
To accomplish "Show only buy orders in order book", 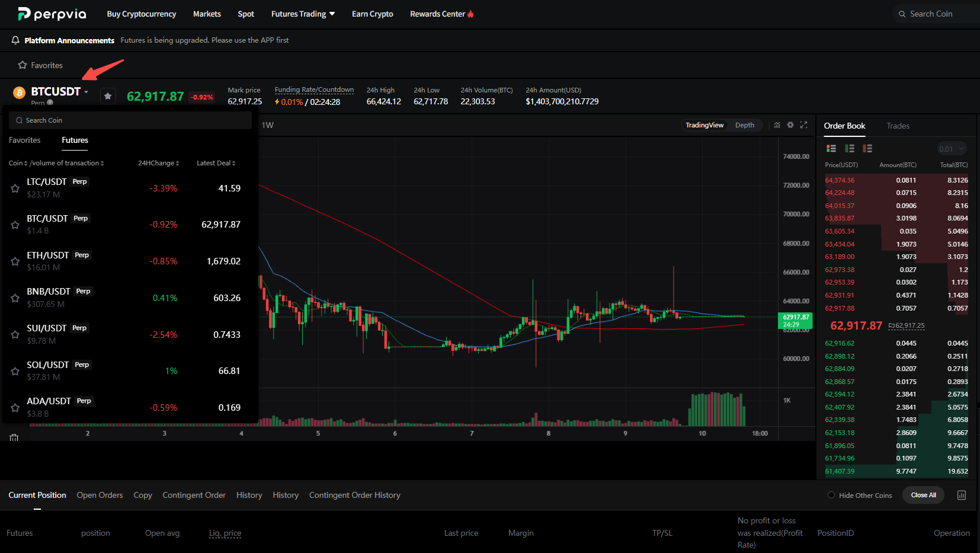I will [850, 149].
